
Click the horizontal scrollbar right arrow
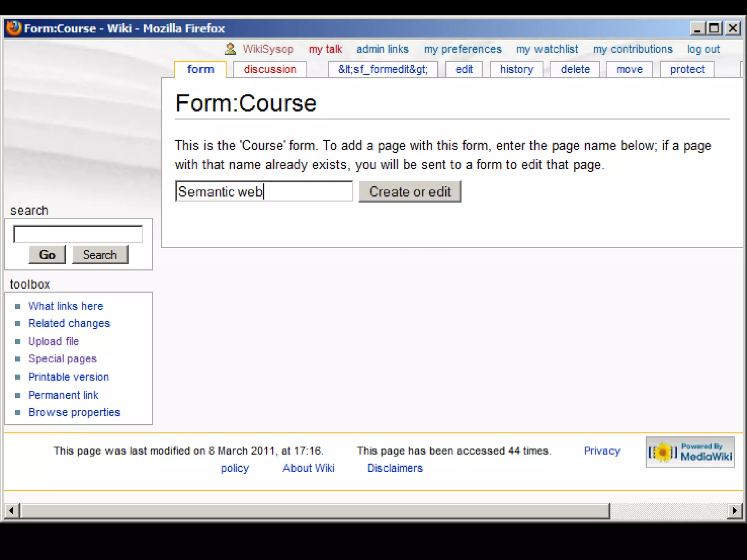click(x=735, y=511)
